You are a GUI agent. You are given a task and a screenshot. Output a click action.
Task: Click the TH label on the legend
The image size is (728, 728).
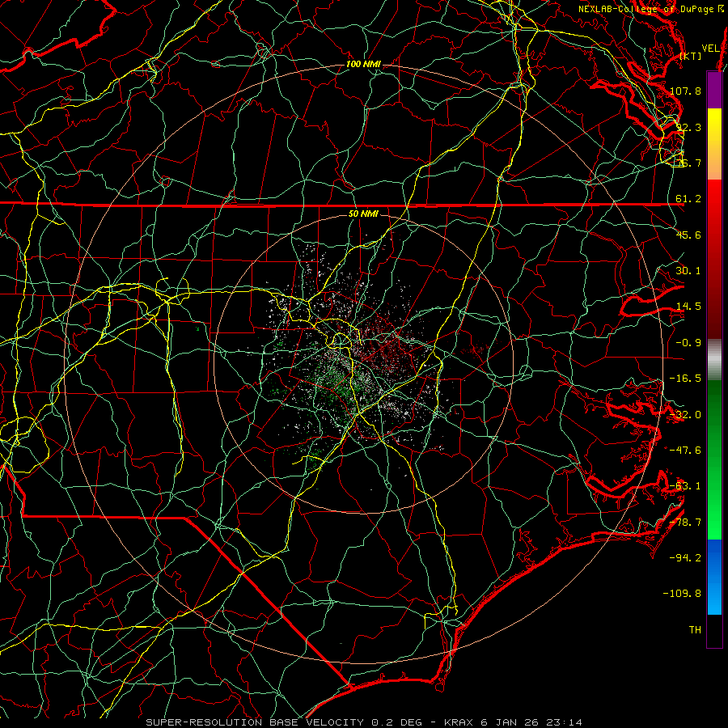click(x=695, y=630)
